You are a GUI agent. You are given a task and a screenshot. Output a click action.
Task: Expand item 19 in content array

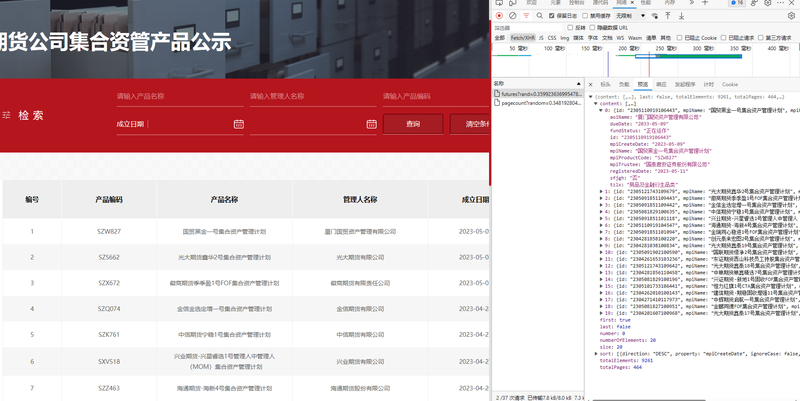(601, 313)
